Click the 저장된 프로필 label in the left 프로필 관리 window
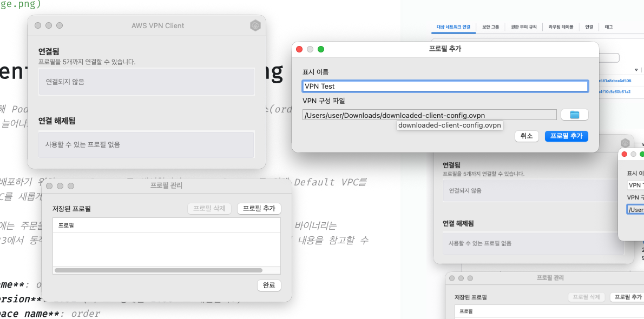The height and width of the screenshot is (319, 644). pyautogui.click(x=71, y=209)
